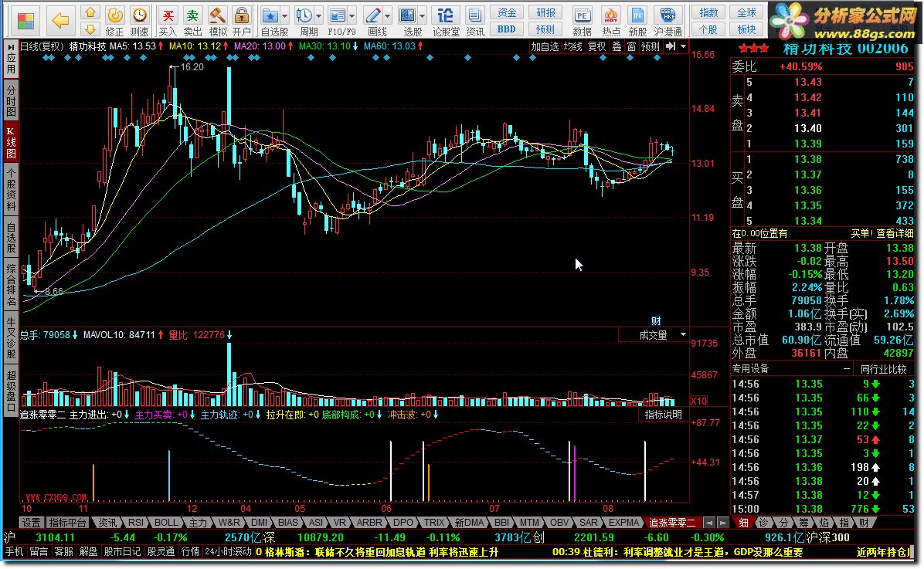This screenshot has width=924, height=569.
Task: Open the 数据 PE data icon
Action: [x=583, y=21]
